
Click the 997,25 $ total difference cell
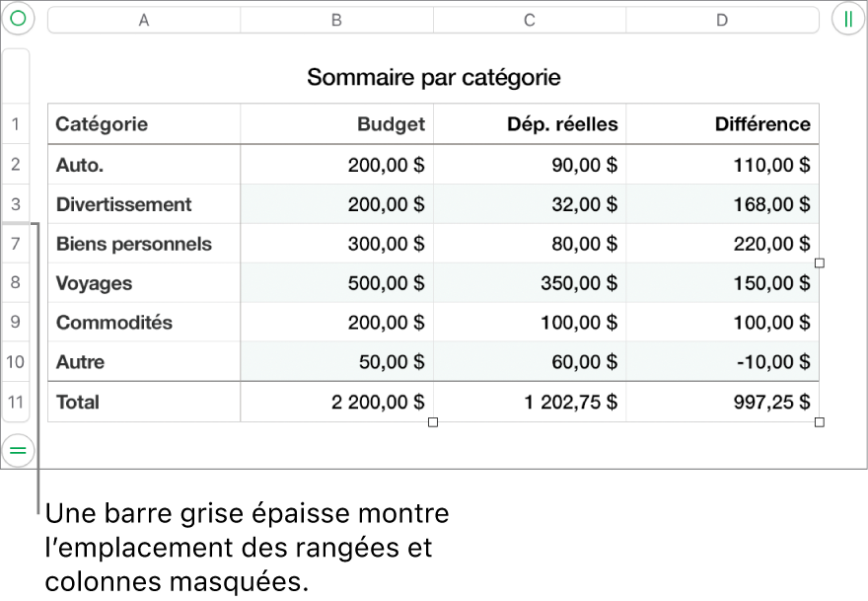(722, 402)
